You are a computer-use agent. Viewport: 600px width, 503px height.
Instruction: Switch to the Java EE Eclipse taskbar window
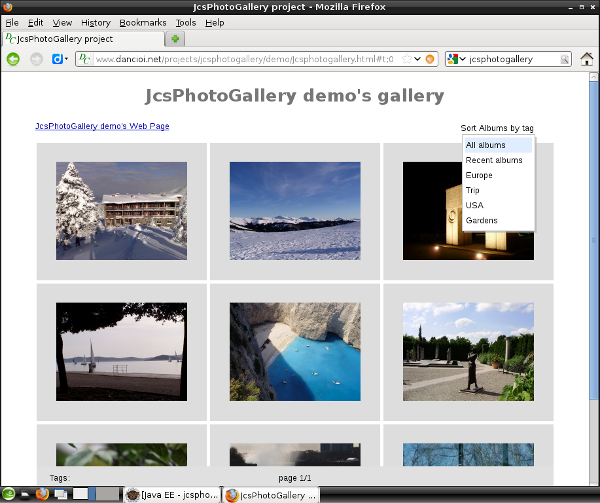pyautogui.click(x=173, y=495)
